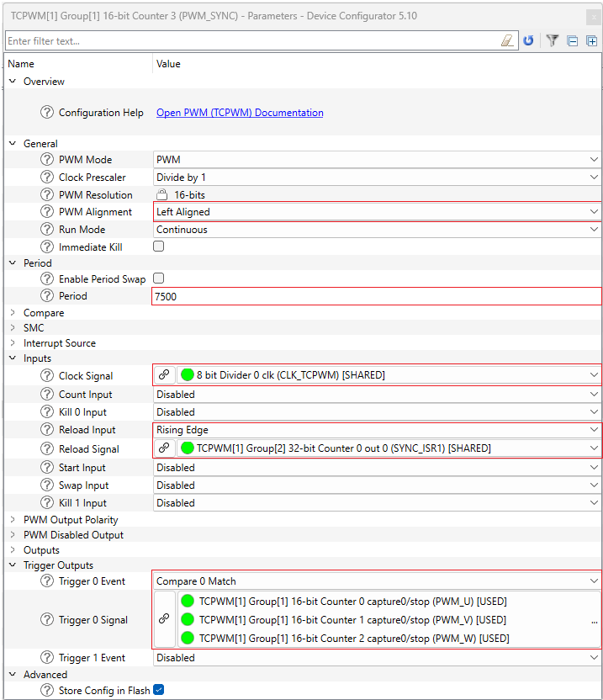Click the eraser icon to clear filter text

coord(506,40)
